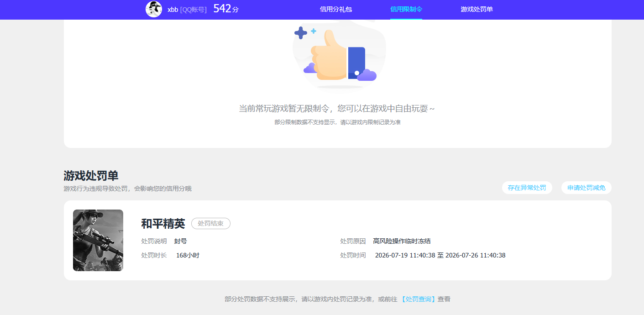Click the 存在异常处罚 button
Image resolution: width=644 pixels, height=315 pixels.
527,188
